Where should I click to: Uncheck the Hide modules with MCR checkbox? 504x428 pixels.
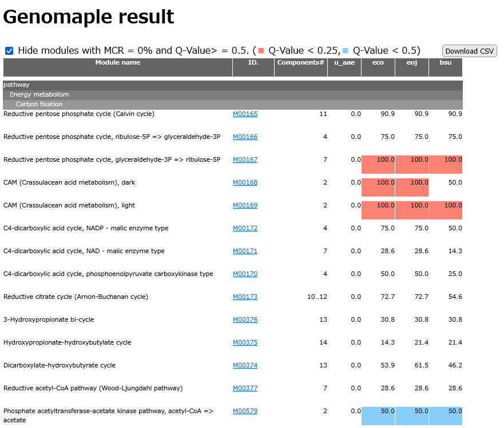[x=9, y=51]
